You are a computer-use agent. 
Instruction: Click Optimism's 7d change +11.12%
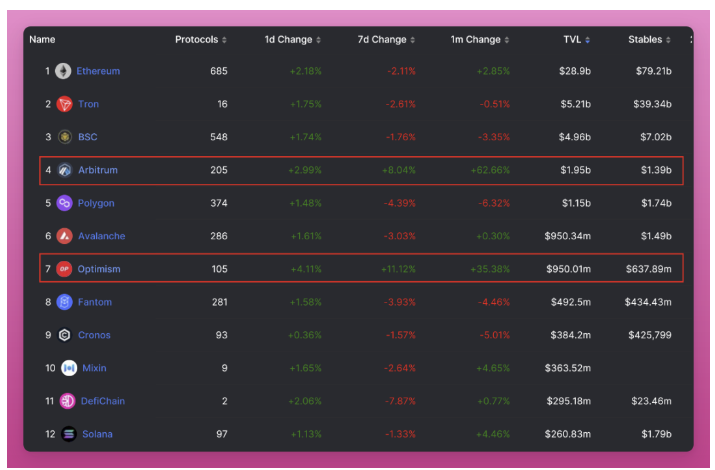[399, 269]
